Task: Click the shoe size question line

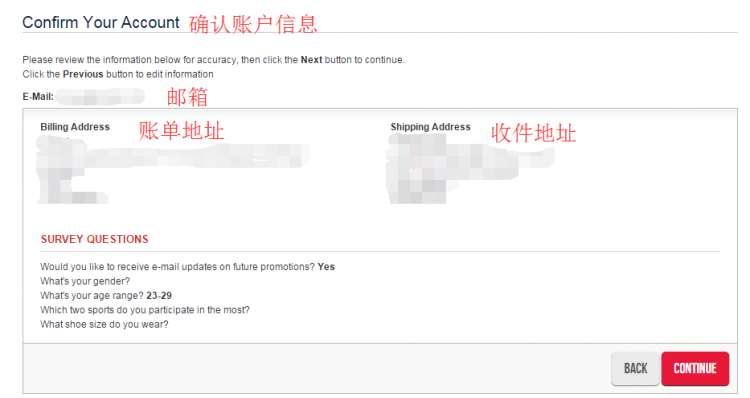Action: coord(104,324)
